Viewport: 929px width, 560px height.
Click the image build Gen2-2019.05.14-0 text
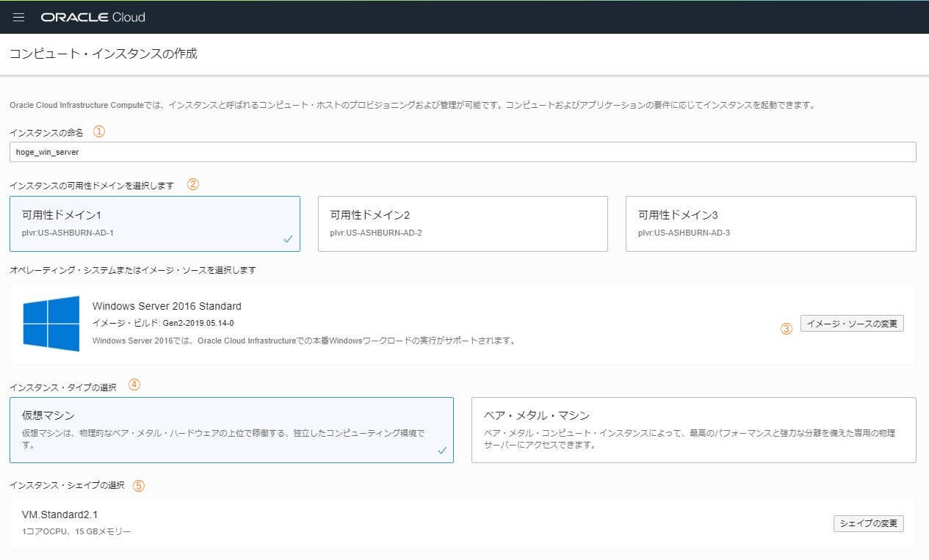tap(198, 323)
